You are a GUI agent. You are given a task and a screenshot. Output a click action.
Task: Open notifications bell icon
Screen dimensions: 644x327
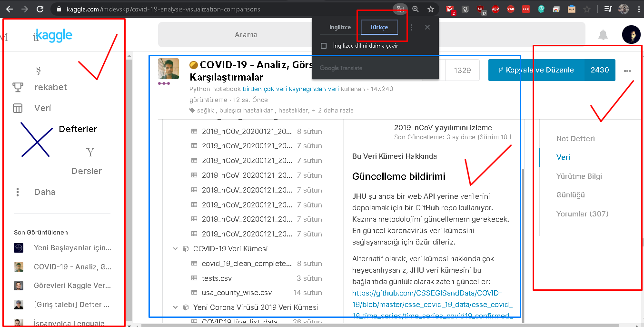pyautogui.click(x=603, y=35)
